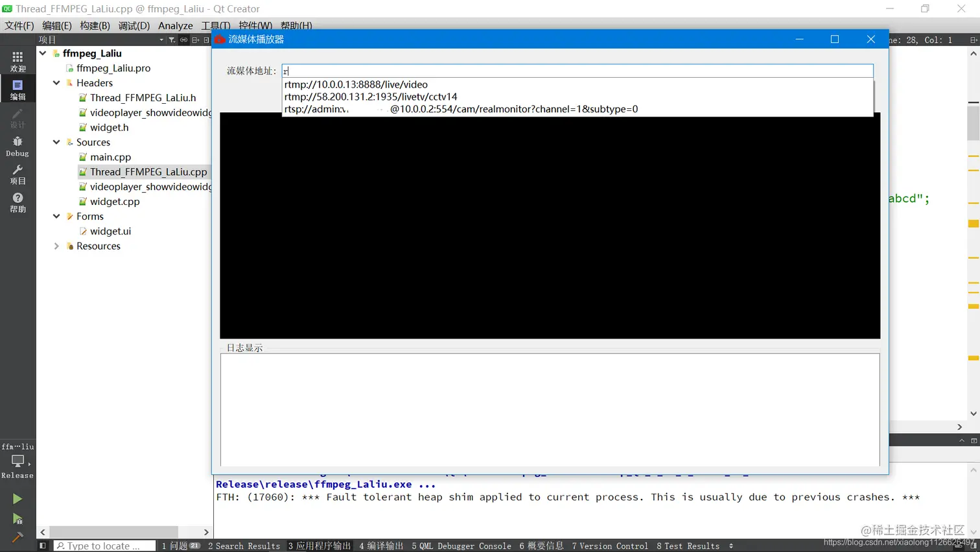Open the Debug mode in the sidebar
The height and width of the screenshot is (552, 980).
point(17,147)
